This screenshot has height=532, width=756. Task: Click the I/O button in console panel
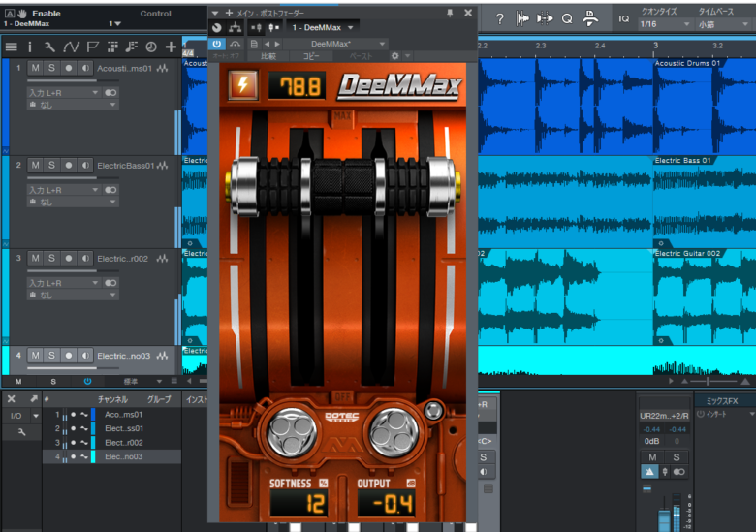[16, 416]
